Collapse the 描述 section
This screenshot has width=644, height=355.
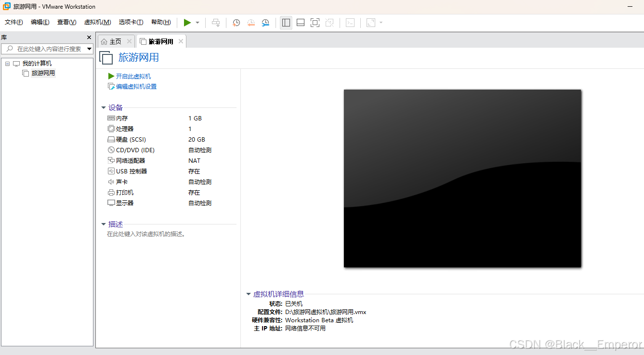coord(104,224)
